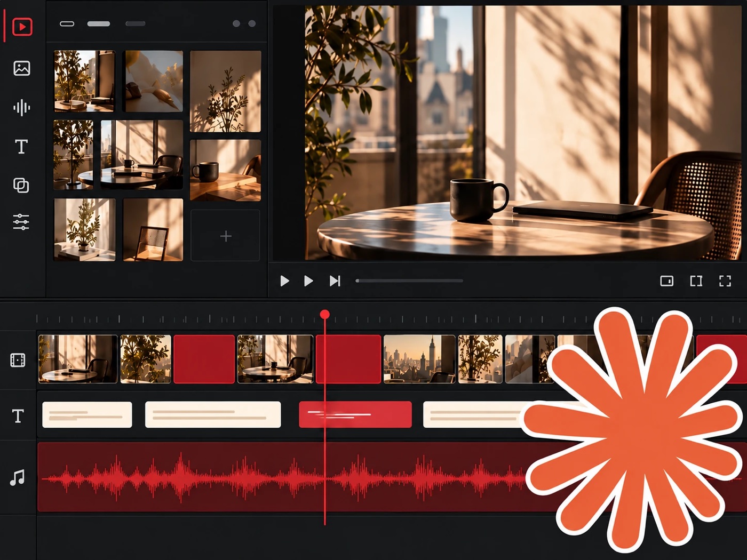Select the outlined pill tab in media panel
Viewport: 747px width, 560px height.
click(x=67, y=23)
